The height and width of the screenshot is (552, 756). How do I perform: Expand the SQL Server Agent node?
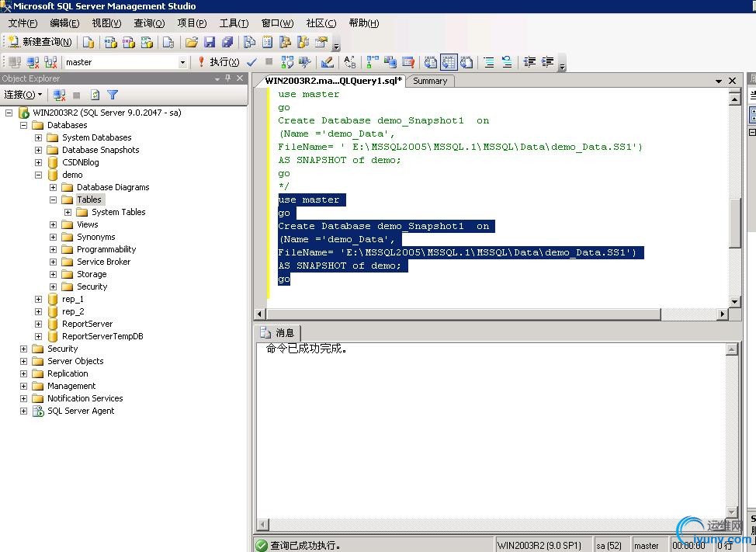click(23, 411)
